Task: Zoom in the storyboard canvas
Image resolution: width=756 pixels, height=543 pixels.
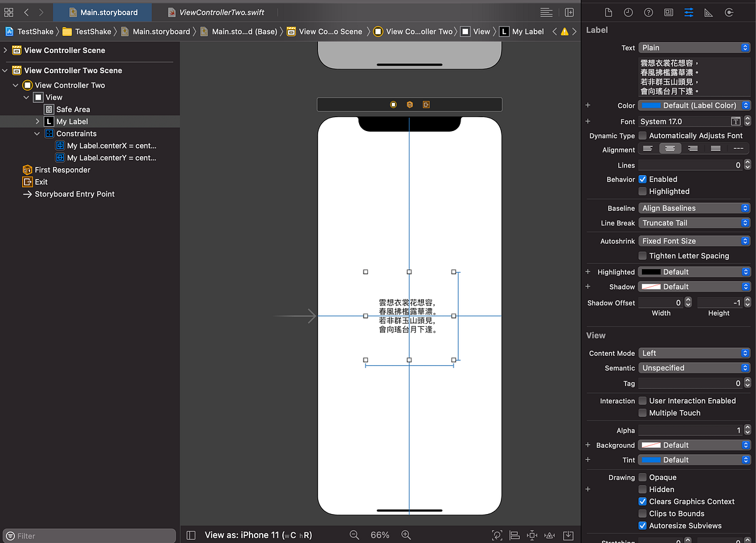Action: tap(406, 535)
